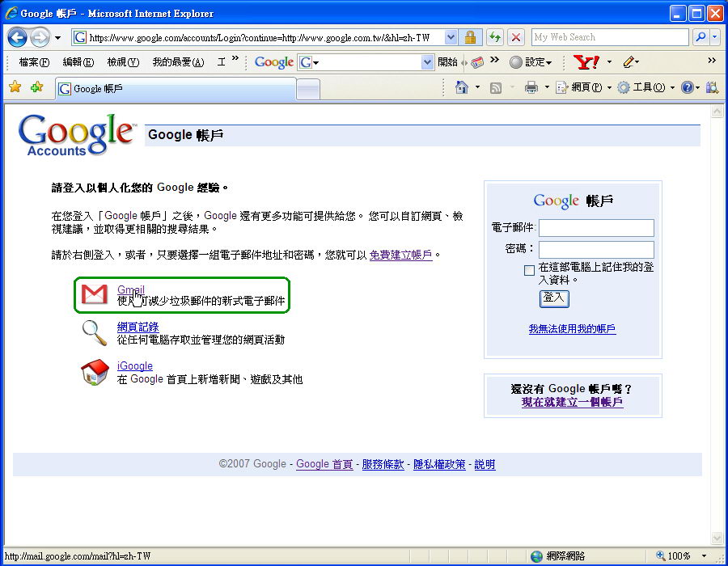Click the My Web Search box

(x=610, y=37)
